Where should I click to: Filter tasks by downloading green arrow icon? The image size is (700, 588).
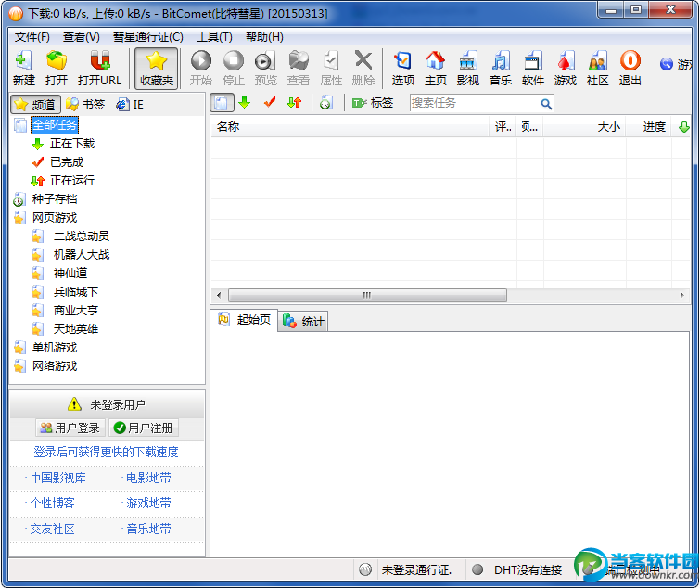pos(244,103)
